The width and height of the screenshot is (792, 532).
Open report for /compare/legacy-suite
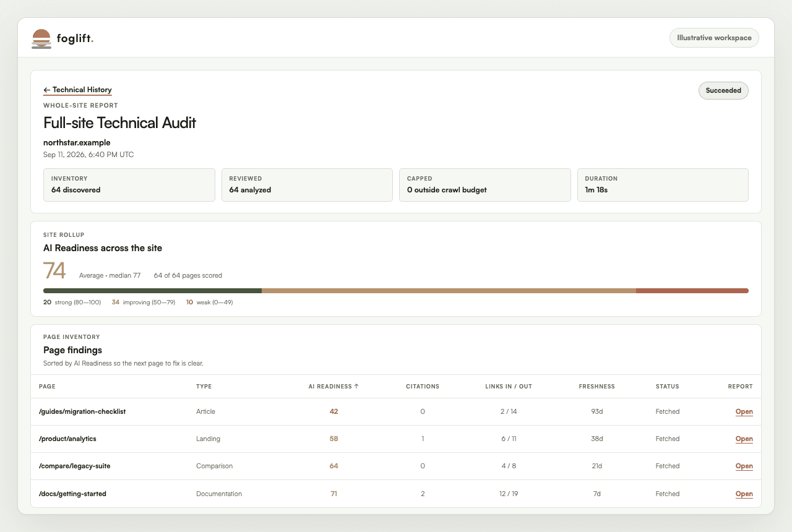[744, 466]
